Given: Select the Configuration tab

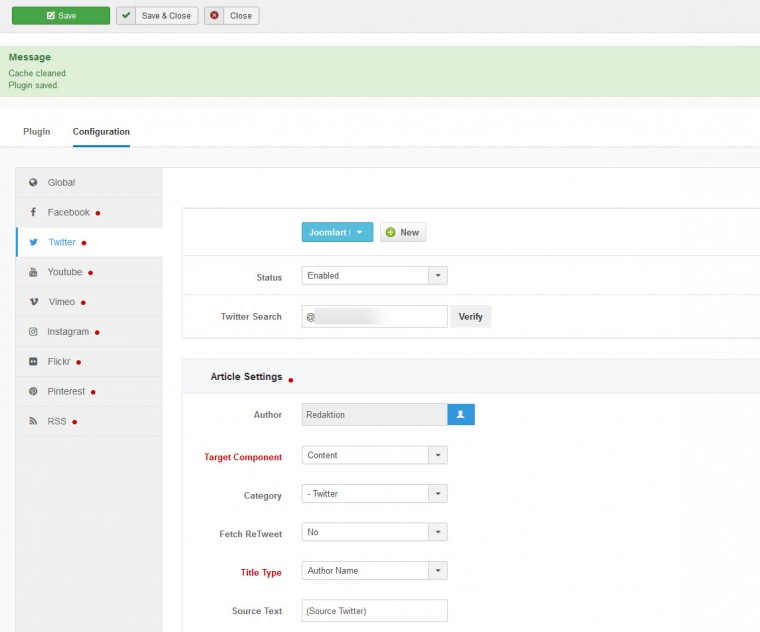Looking at the screenshot, I should pyautogui.click(x=101, y=132).
